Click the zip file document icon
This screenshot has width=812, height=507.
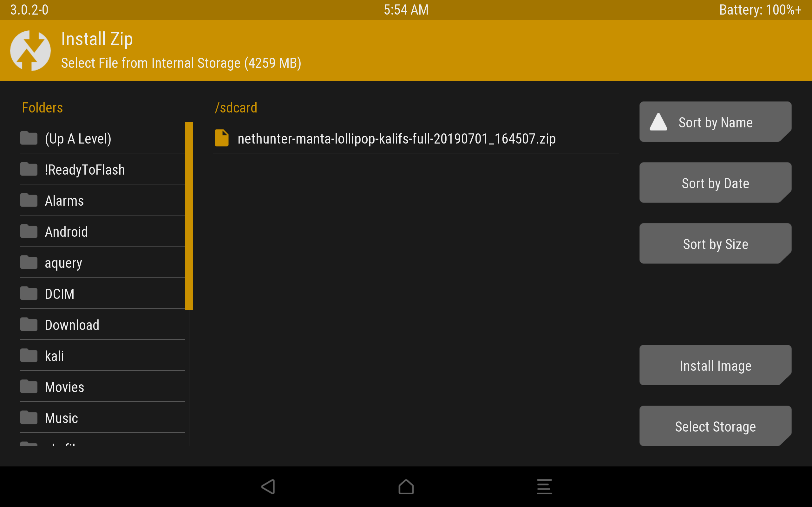click(222, 138)
